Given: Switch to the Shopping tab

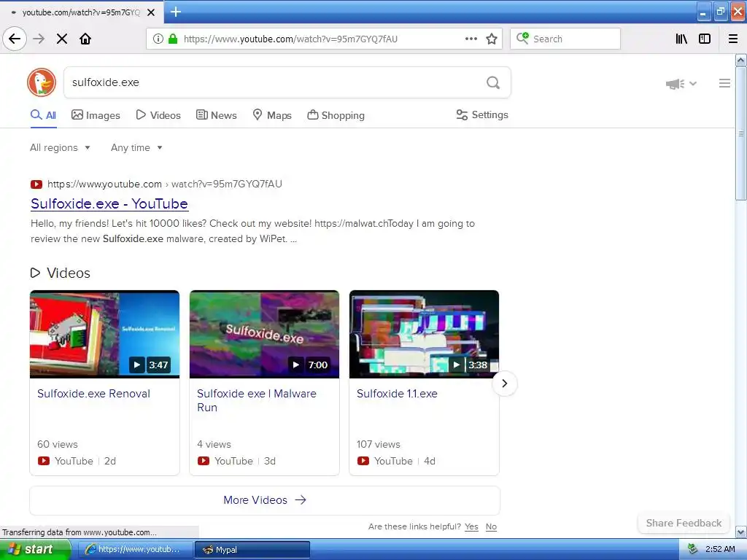Looking at the screenshot, I should (x=336, y=114).
